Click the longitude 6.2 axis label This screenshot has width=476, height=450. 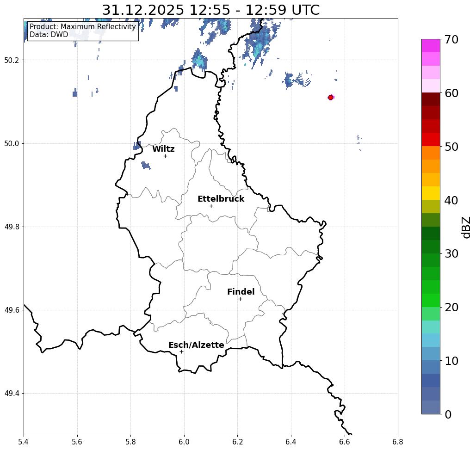click(x=237, y=442)
